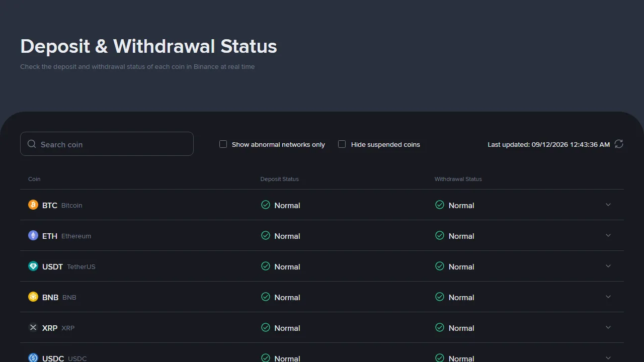Click the Deposit Status column header
Viewport: 644px width, 362px height.
point(280,179)
